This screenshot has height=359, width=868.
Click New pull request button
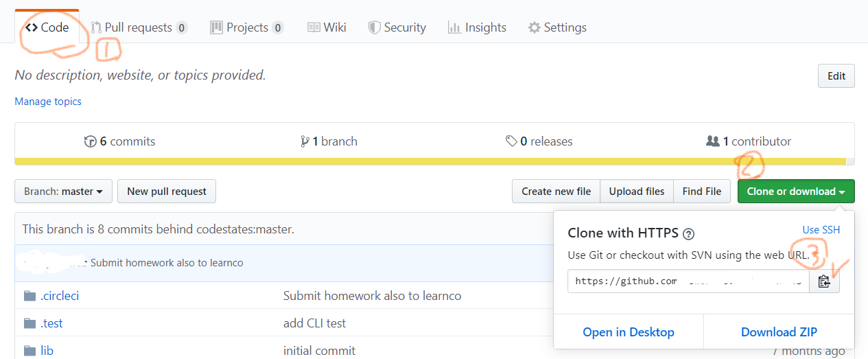coord(167,192)
